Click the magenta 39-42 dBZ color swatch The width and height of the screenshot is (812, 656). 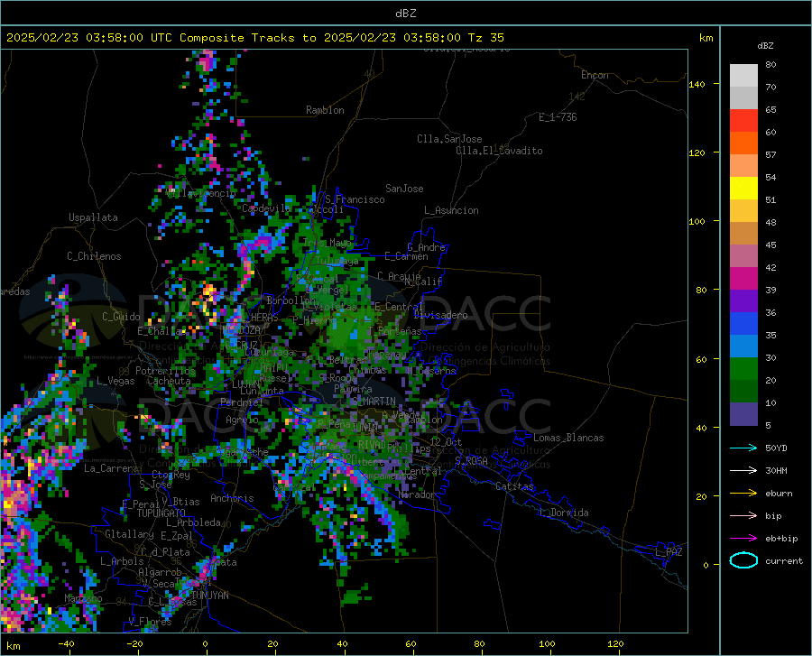pyautogui.click(x=743, y=279)
